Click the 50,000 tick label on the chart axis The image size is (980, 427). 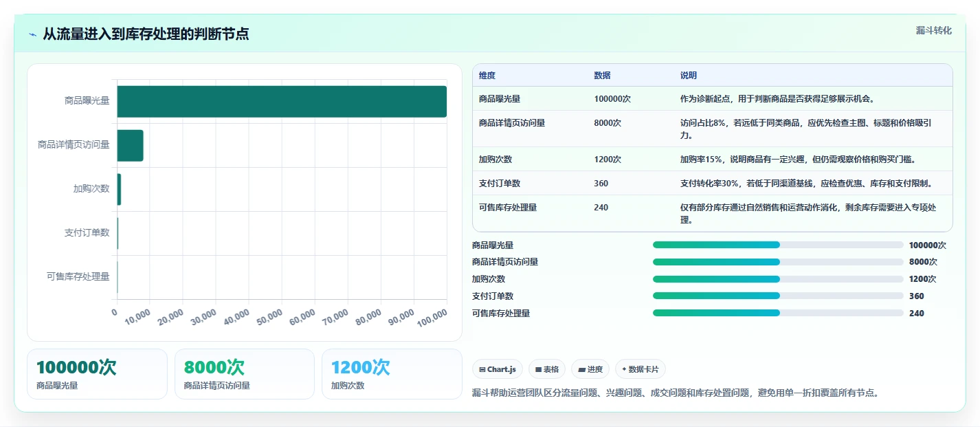pos(269,317)
